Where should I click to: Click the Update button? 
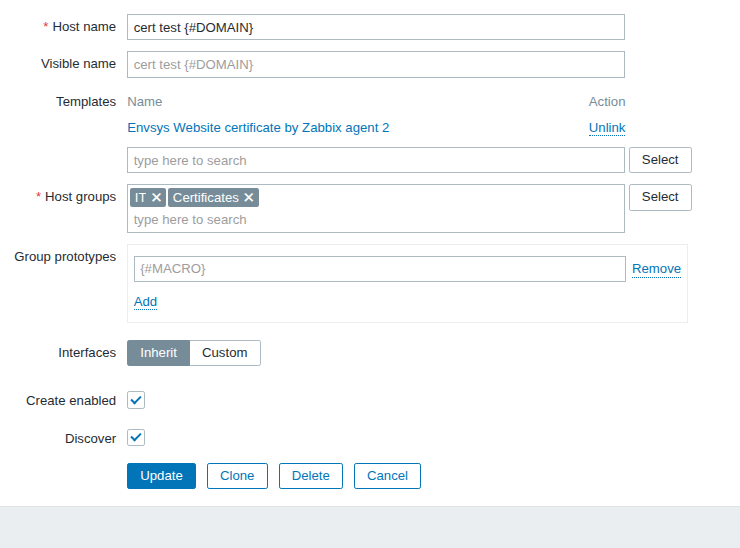click(x=161, y=476)
